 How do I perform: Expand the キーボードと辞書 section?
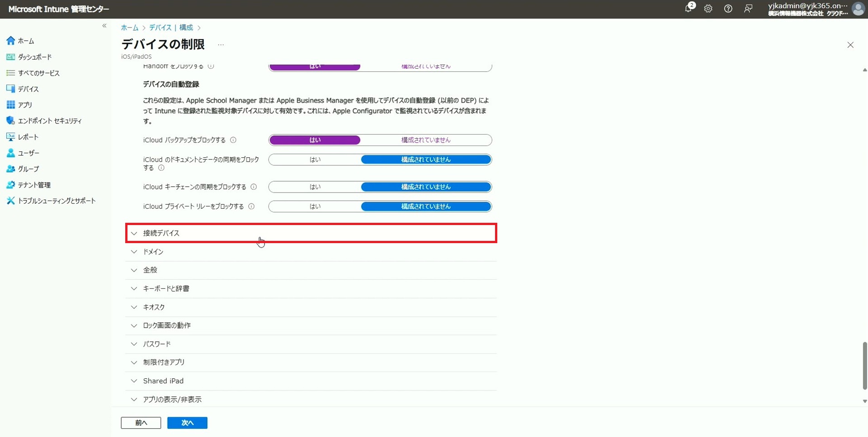pyautogui.click(x=166, y=289)
